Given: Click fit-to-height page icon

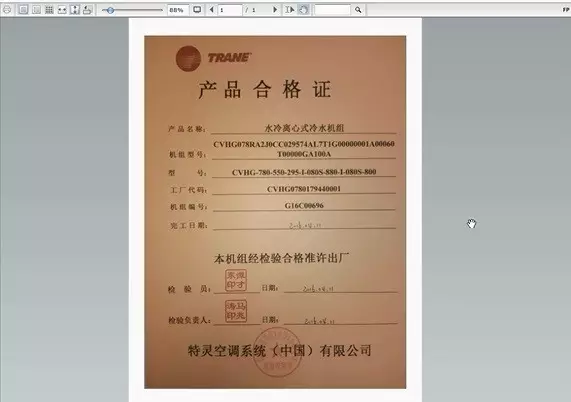Looking at the screenshot, I should [x=75, y=10].
